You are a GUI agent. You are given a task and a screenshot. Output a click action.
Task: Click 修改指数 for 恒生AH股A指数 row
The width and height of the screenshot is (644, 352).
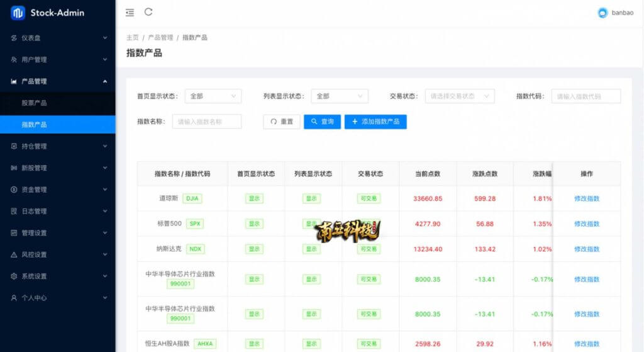[x=587, y=344]
